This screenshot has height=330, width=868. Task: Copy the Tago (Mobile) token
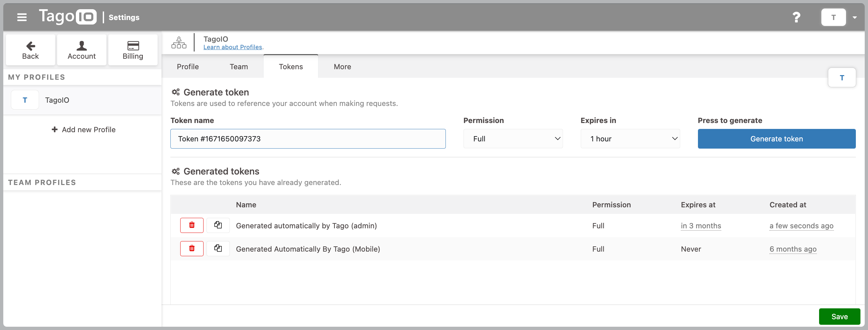[218, 249]
